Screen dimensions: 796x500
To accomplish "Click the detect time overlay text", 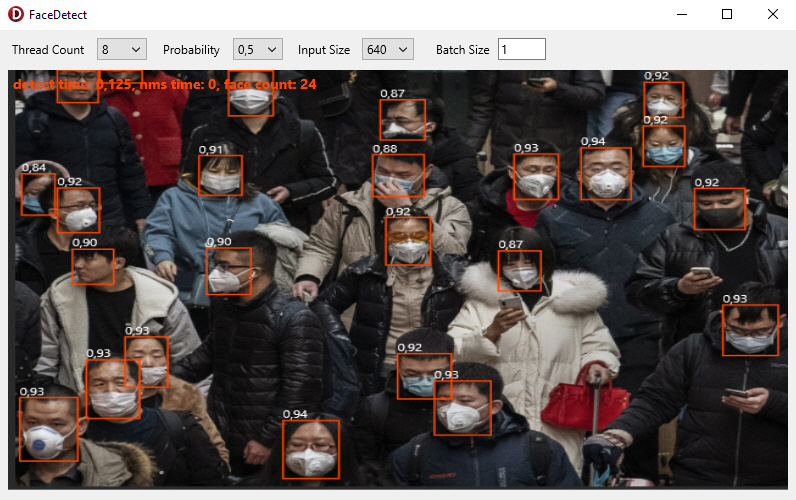I will pyautogui.click(x=164, y=84).
